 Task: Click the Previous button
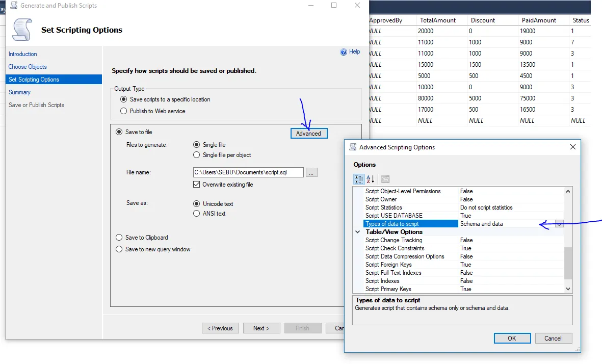(220, 328)
